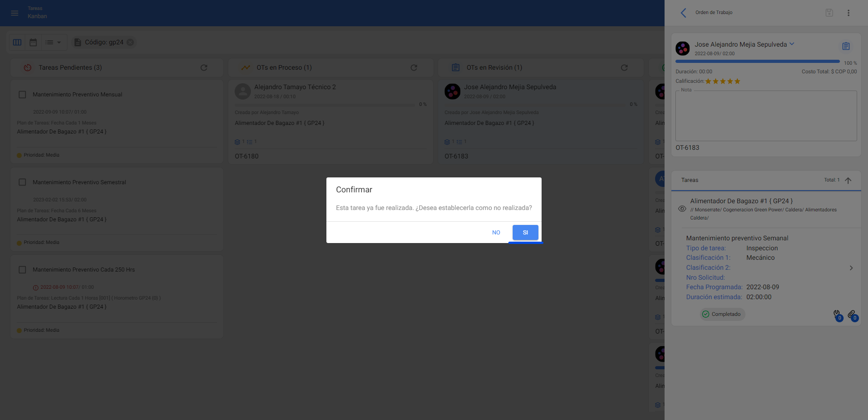Switch to the Kanban column view icon
868x420 pixels.
tap(17, 42)
